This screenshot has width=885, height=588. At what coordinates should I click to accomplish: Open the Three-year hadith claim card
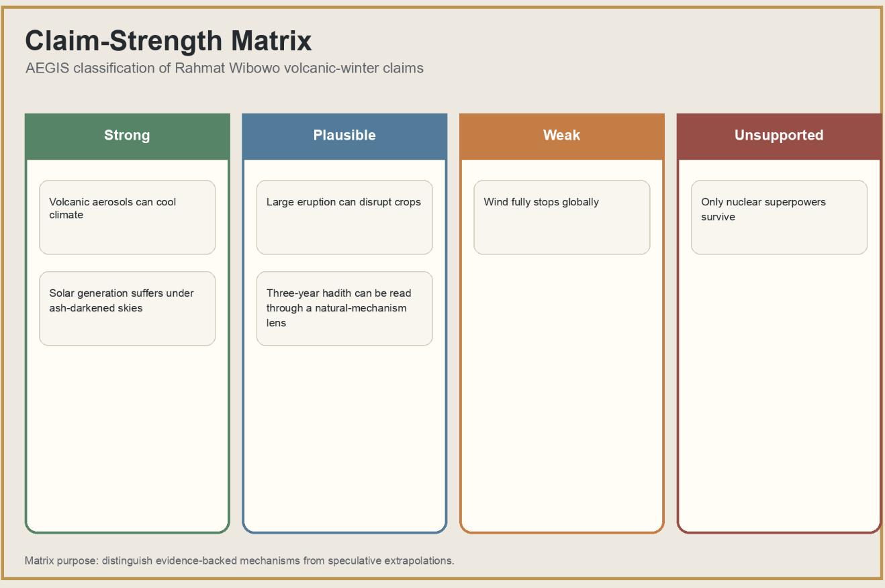(x=344, y=309)
